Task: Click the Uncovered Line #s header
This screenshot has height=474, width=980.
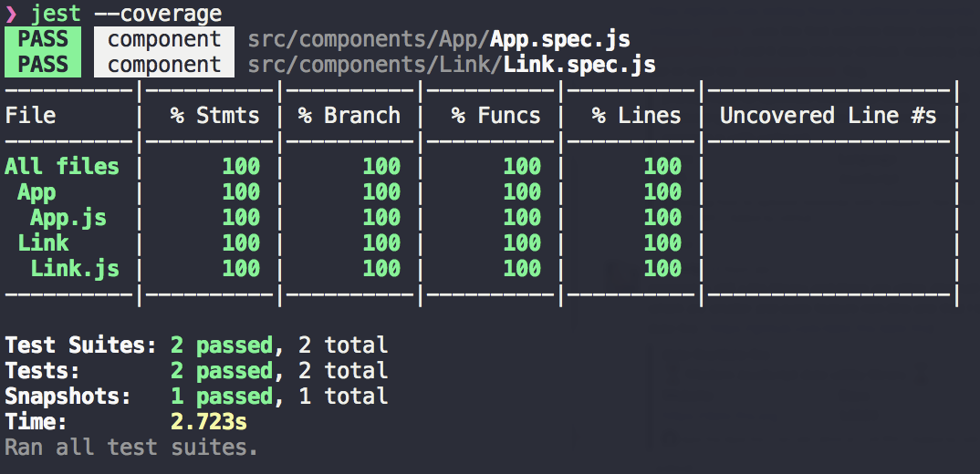Action: (x=829, y=116)
